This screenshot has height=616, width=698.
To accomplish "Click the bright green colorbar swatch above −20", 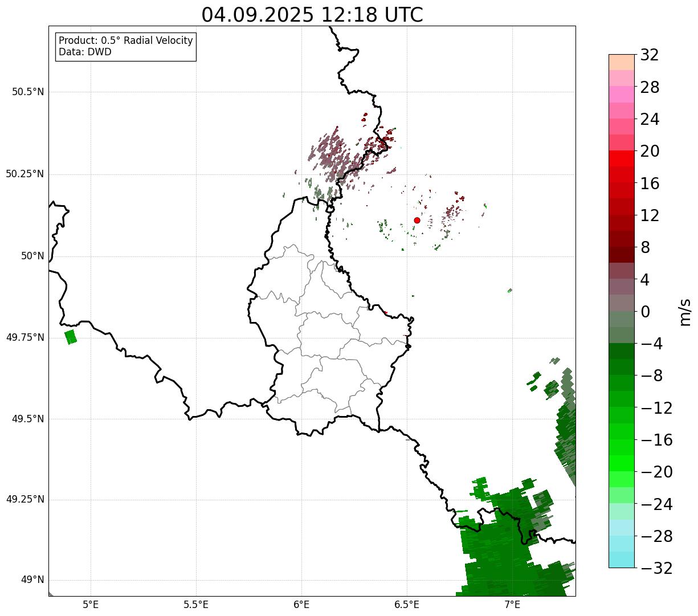I will pos(622,463).
